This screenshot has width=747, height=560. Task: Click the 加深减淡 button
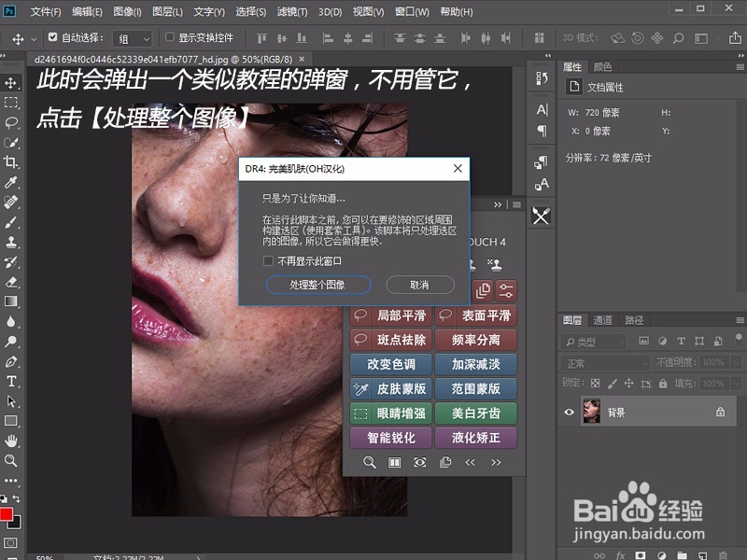(x=476, y=364)
